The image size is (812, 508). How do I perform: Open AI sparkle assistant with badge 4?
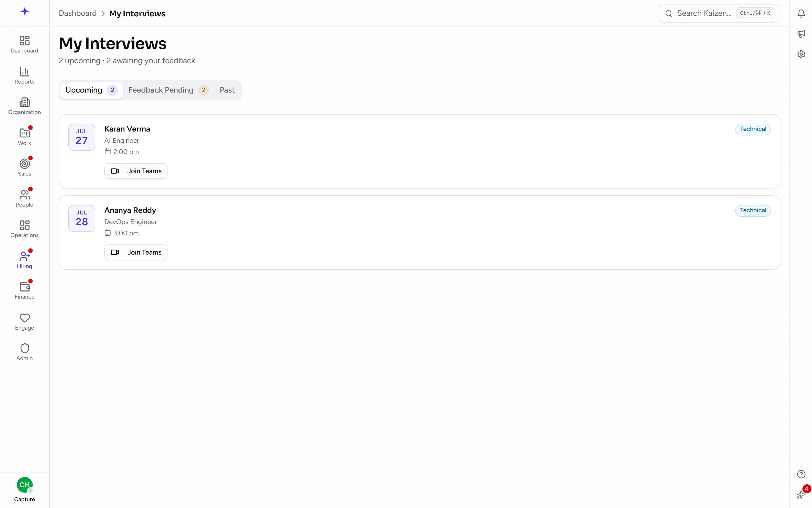click(x=801, y=494)
